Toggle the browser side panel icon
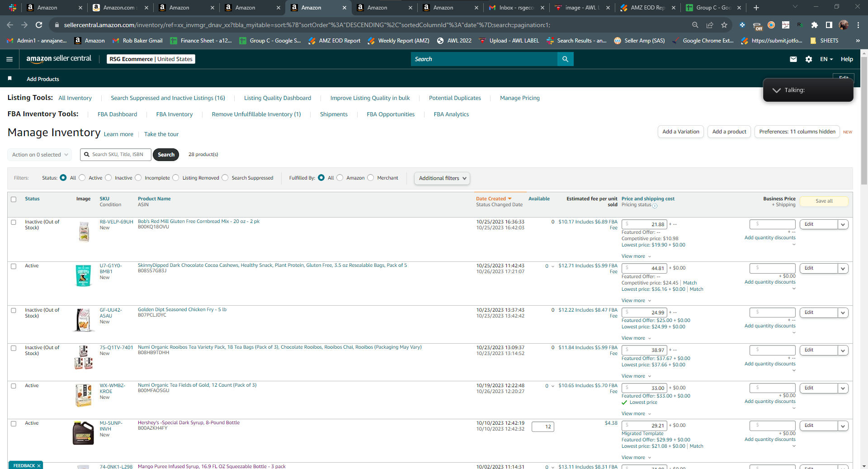This screenshot has height=469, width=868. tap(829, 25)
